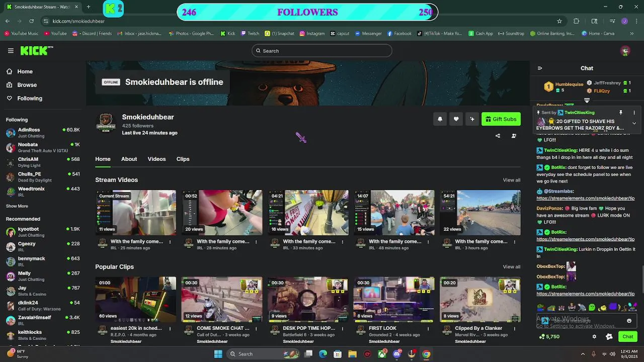Share the channel via share icon
644x362 pixels.
point(498,136)
